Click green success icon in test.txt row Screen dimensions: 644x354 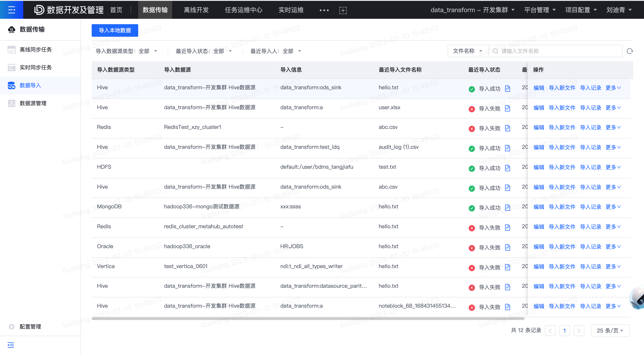pyautogui.click(x=472, y=169)
